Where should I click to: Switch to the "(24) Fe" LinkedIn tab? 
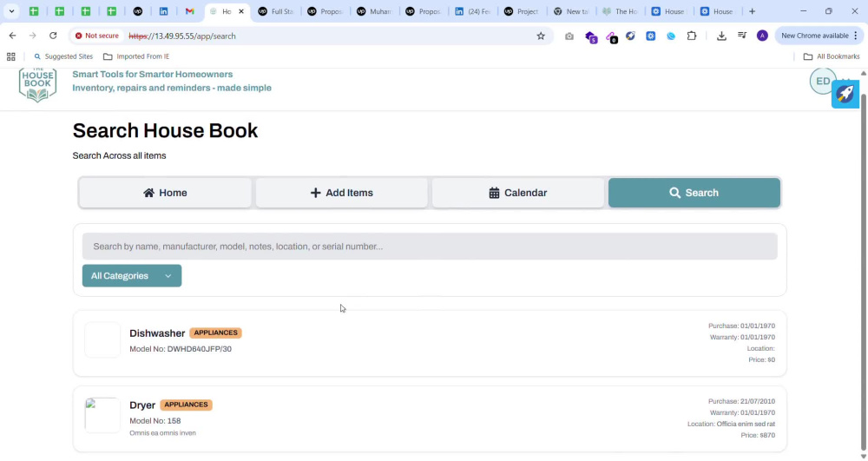pos(473,11)
